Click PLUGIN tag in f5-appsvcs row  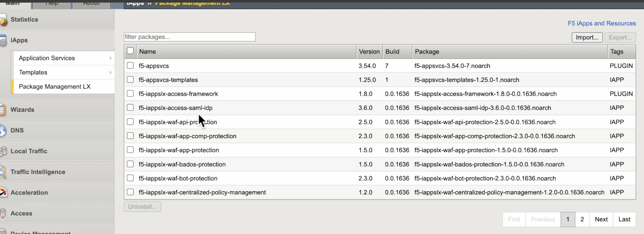point(621,66)
